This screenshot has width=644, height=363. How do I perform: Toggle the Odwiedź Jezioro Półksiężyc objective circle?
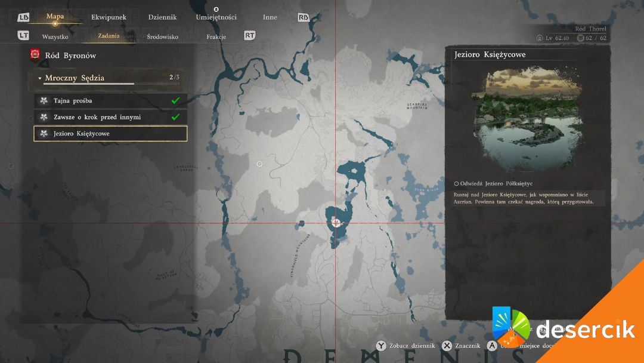coord(456,183)
